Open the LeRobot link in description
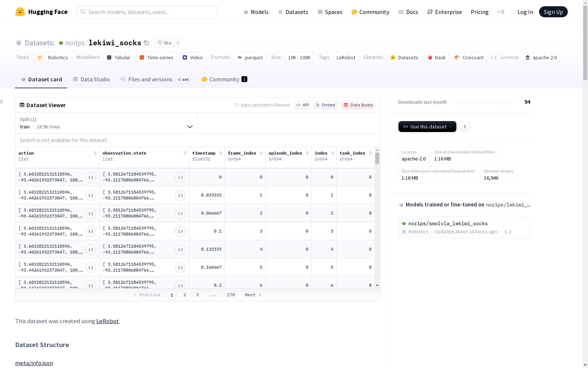 107,321
